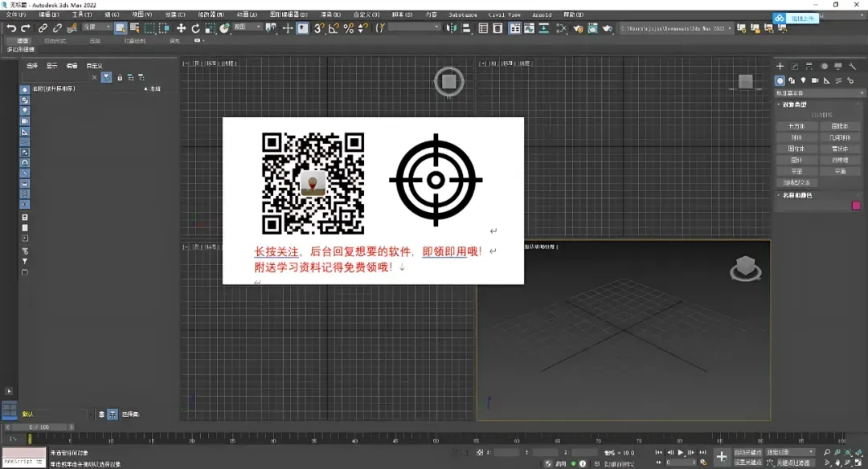868x469 pixels.
Task: Click the 长方体 Box button
Action: pos(796,126)
